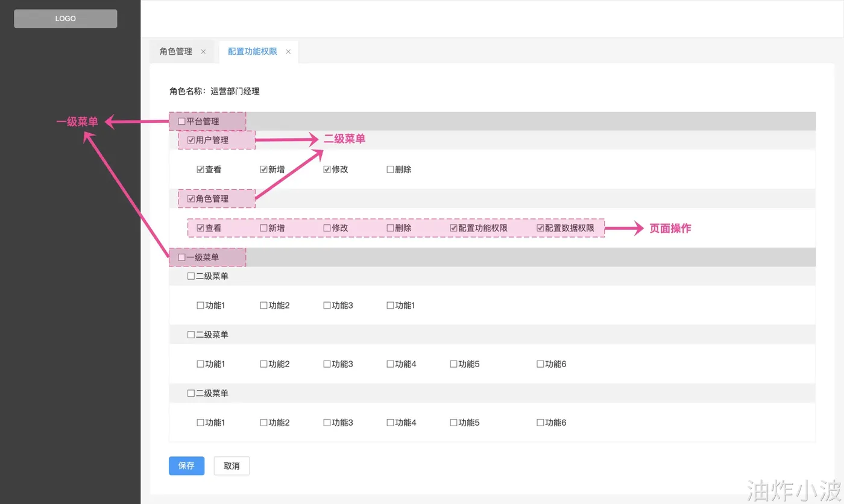
Task: Click the LOGO in the sidebar
Action: point(65,19)
